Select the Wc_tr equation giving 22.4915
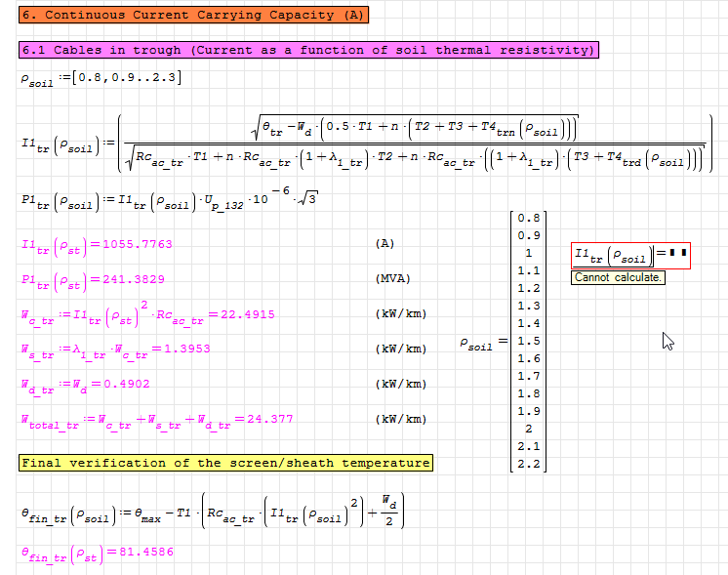Image resolution: width=728 pixels, height=575 pixels. coord(147,313)
